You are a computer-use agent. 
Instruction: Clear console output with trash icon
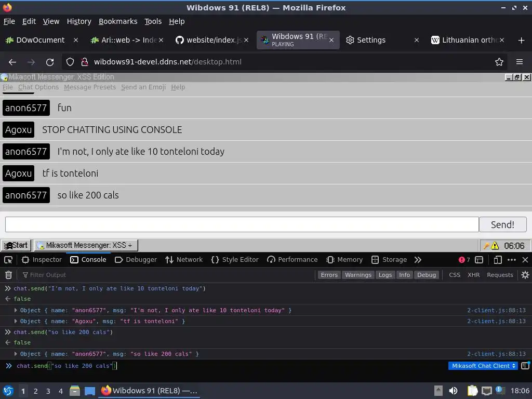(8, 275)
